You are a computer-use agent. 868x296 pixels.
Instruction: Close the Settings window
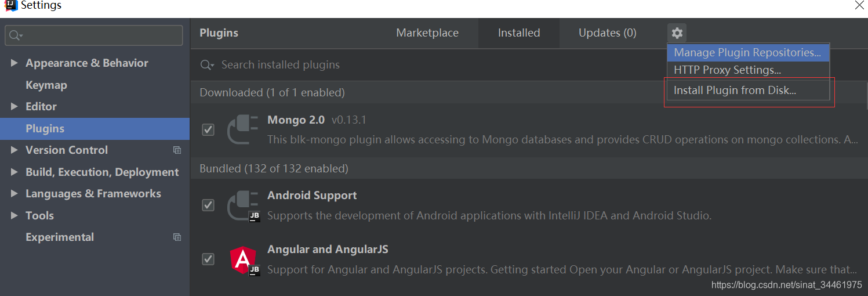[x=859, y=5]
